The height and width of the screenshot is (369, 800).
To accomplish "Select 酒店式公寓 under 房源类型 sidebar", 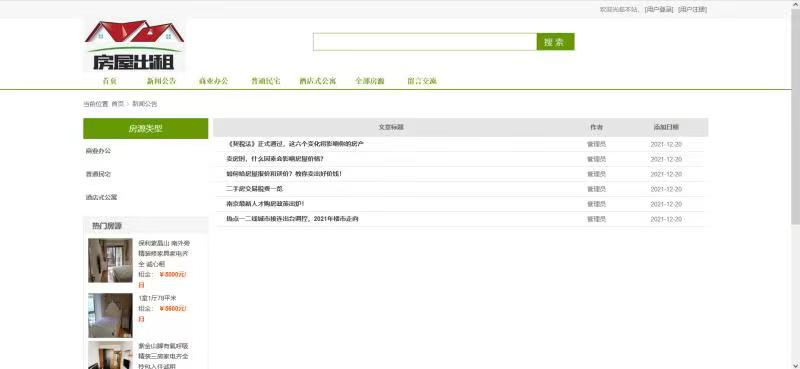I will click(x=102, y=197).
